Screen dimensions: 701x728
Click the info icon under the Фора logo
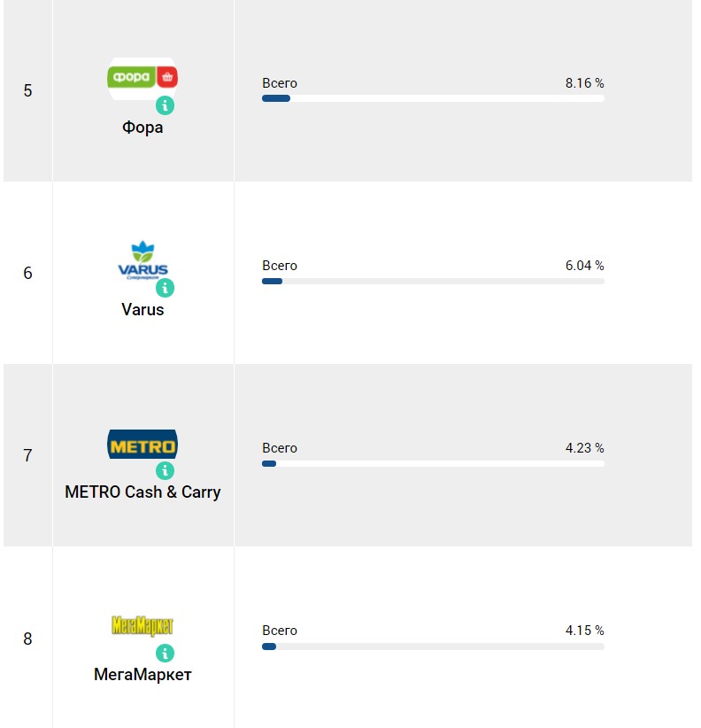click(x=166, y=106)
